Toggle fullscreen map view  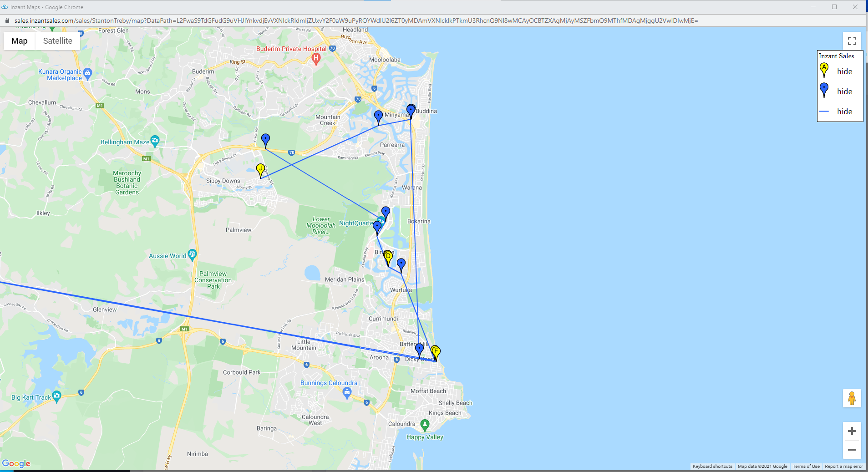(852, 41)
